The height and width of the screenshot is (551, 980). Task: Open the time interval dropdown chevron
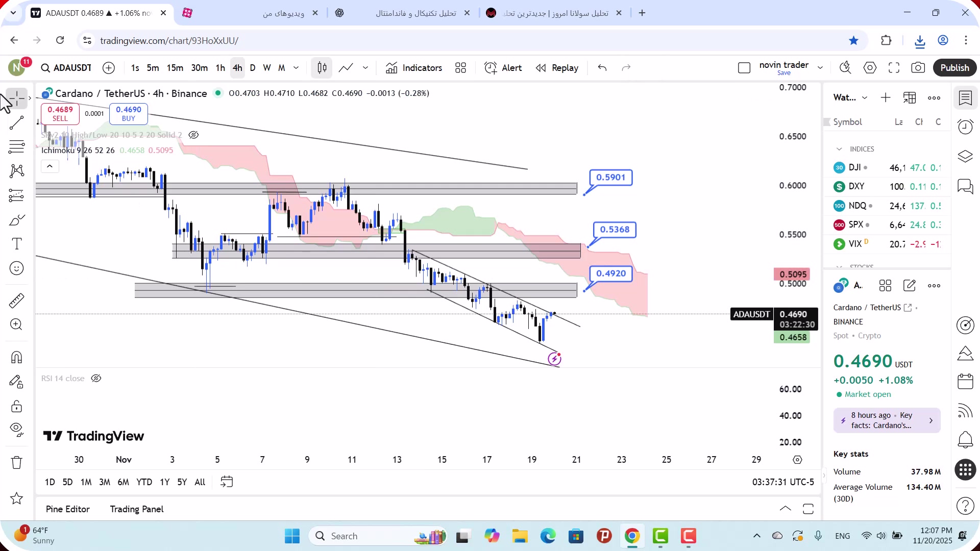(296, 68)
